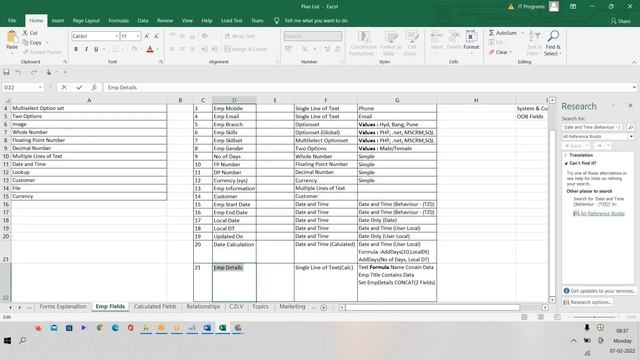The width and height of the screenshot is (640, 360).
Task: Adjust the zoom slider in status bar
Action: pos(594,317)
